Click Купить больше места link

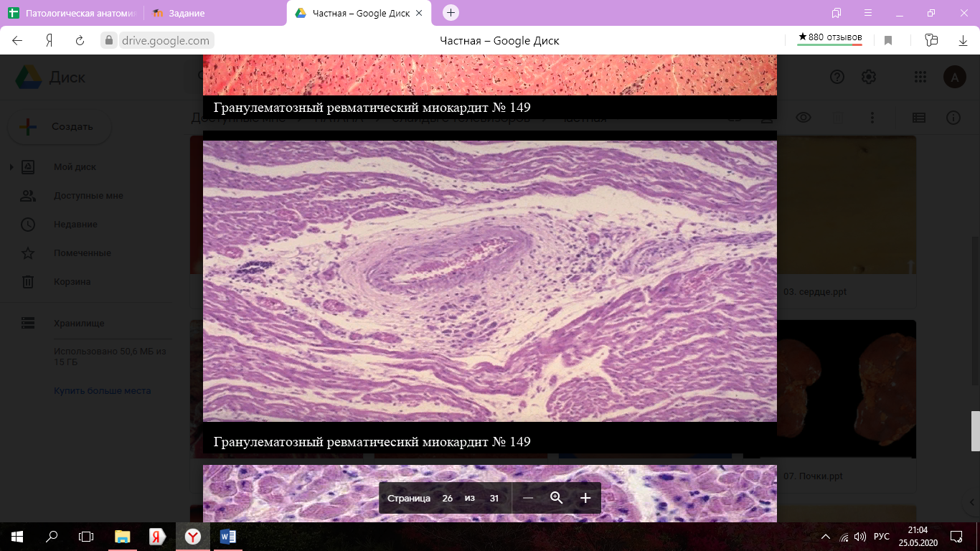click(x=102, y=391)
